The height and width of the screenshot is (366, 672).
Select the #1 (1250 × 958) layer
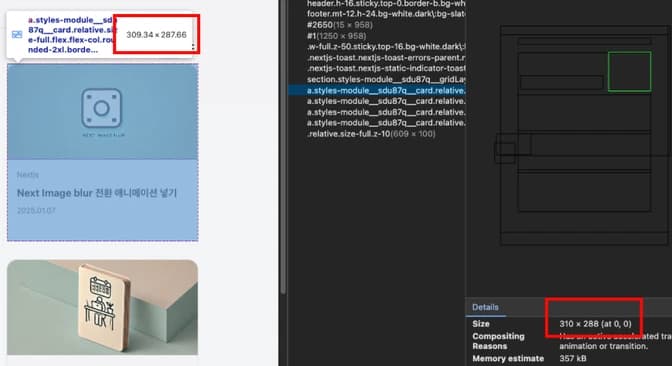pos(336,36)
